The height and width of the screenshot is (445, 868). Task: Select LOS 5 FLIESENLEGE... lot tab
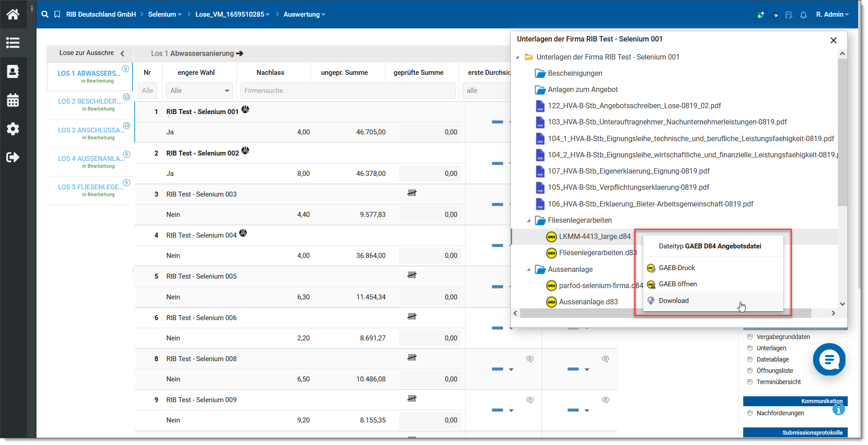(90, 190)
